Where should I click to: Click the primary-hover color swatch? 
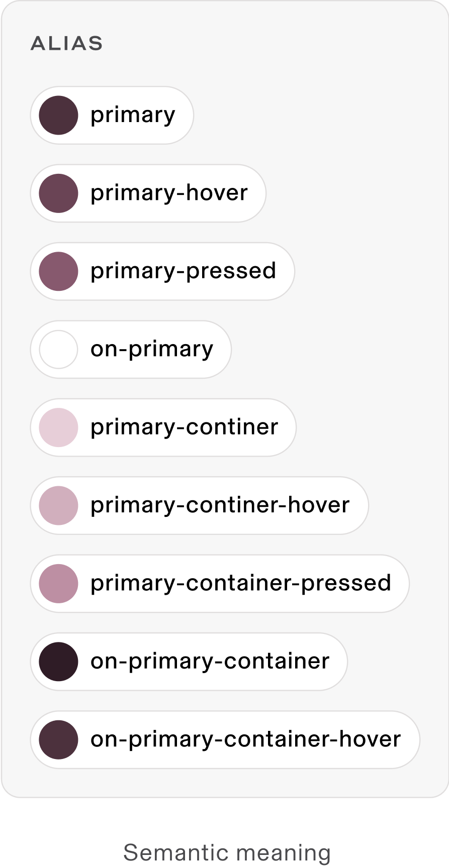click(x=59, y=193)
